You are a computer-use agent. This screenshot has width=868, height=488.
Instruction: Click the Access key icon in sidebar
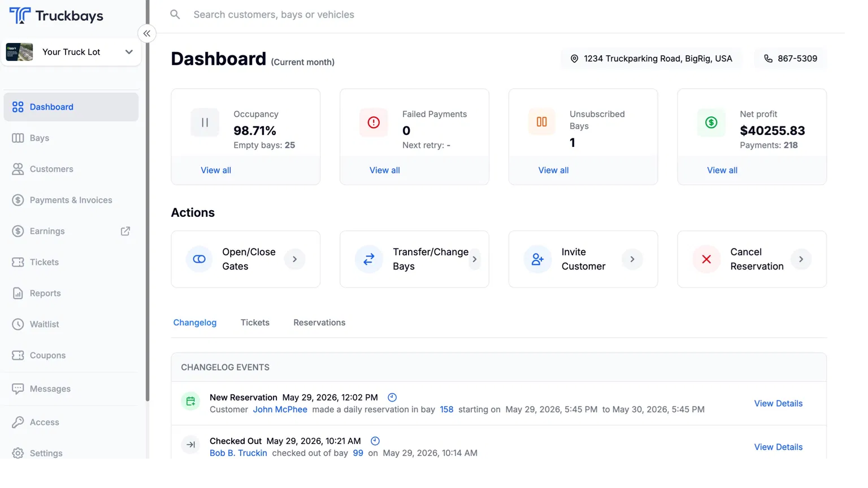point(18,422)
